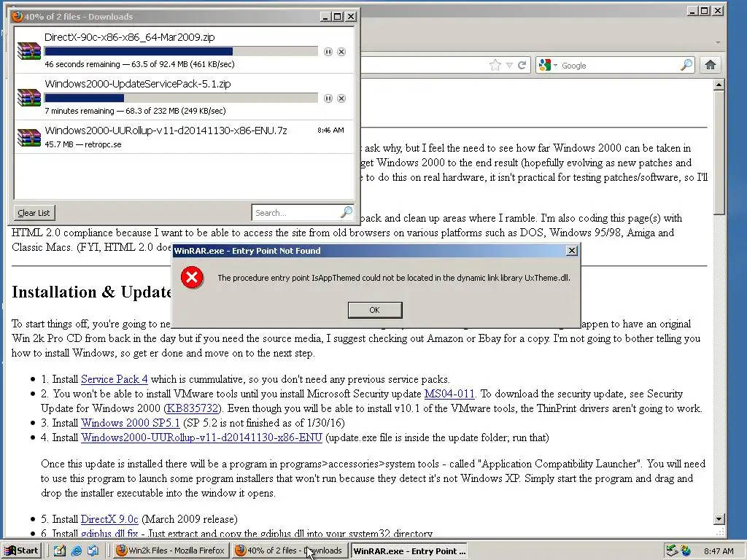Image resolution: width=747 pixels, height=560 pixels.
Task: Click the taskbar clock showing 8:47 AM
Action: pyautogui.click(x=719, y=551)
